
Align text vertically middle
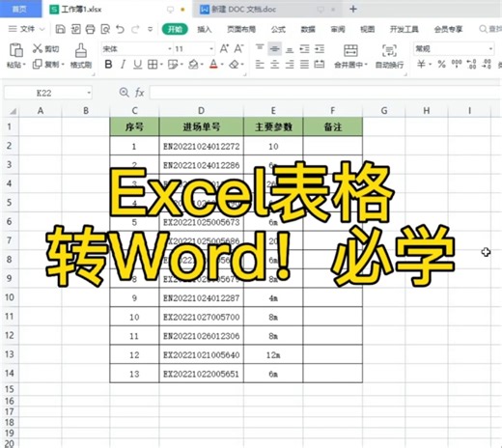(274, 49)
